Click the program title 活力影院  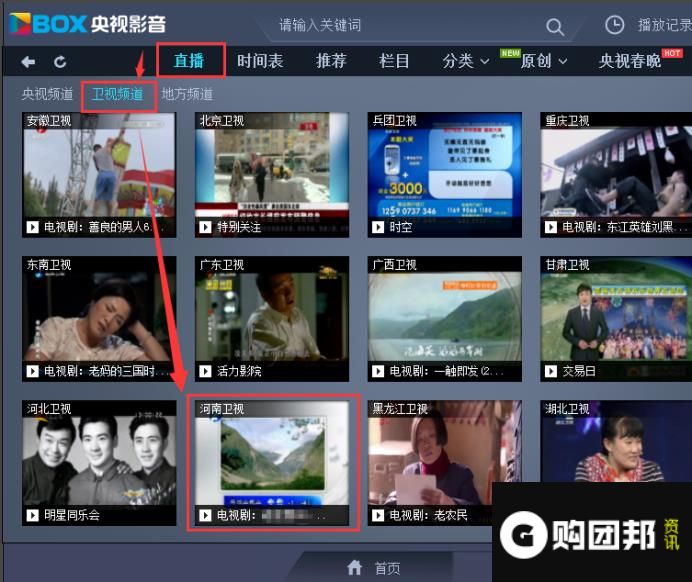239,371
